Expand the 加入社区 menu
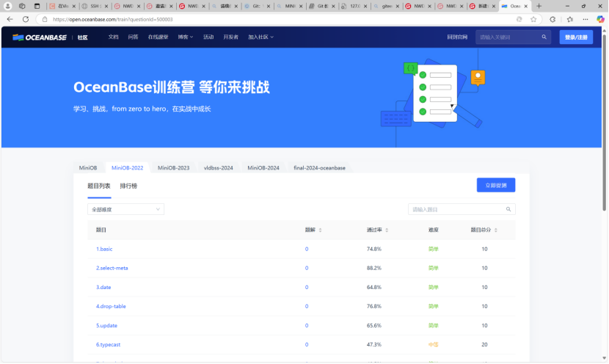This screenshot has width=609, height=364. (260, 37)
